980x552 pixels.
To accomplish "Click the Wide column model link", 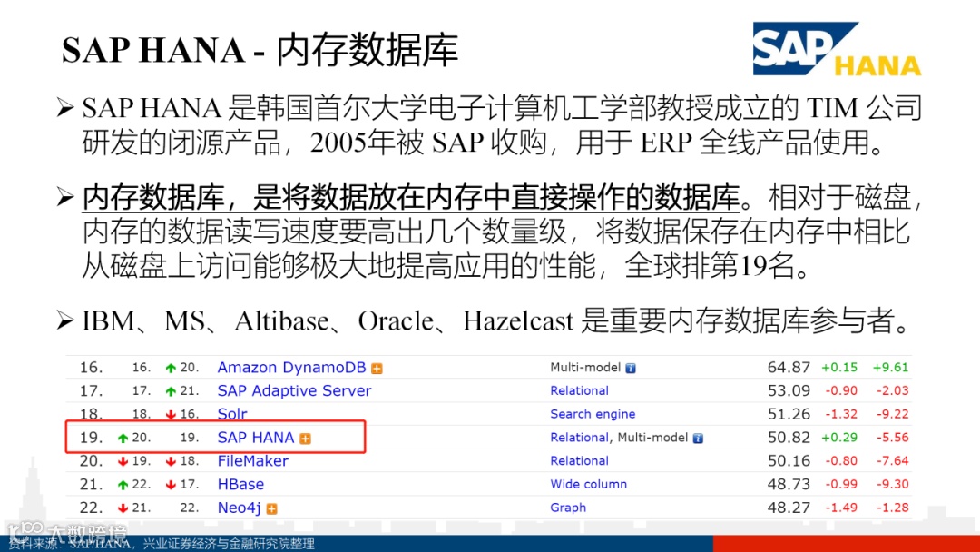I will coord(588,484).
